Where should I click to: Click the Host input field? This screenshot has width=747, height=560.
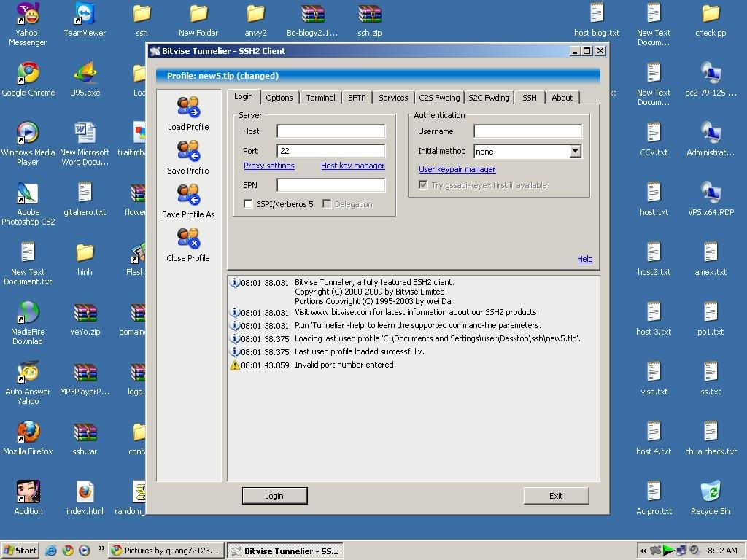point(330,131)
